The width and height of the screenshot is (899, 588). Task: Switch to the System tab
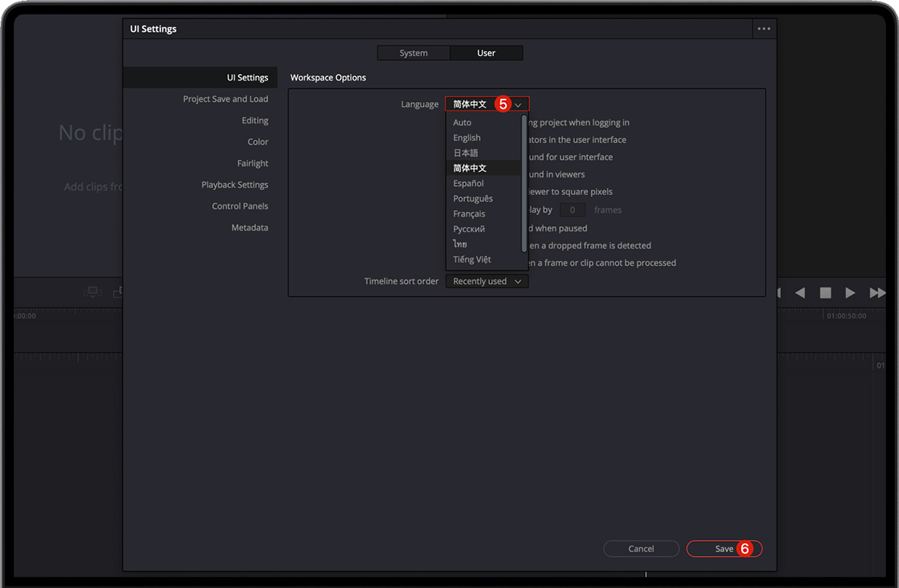[x=413, y=53]
